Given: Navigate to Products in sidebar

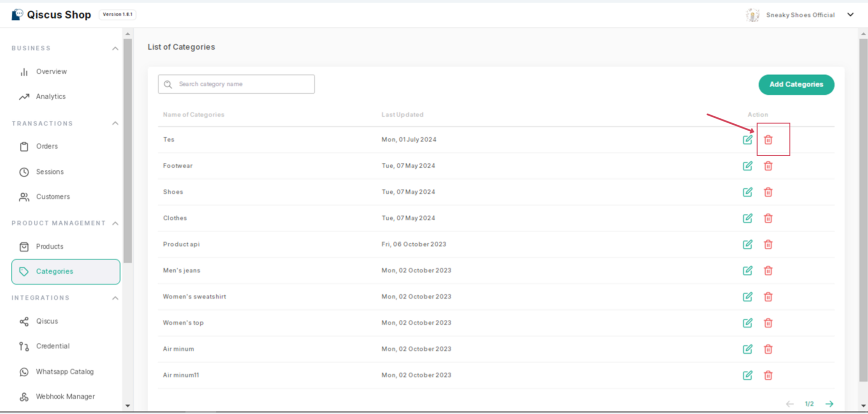Looking at the screenshot, I should [49, 247].
